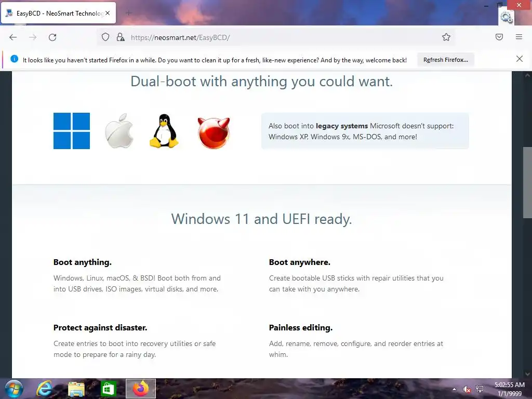Viewport: 532px width, 399px height.
Task: Click the forward navigation arrow
Action: (33, 37)
